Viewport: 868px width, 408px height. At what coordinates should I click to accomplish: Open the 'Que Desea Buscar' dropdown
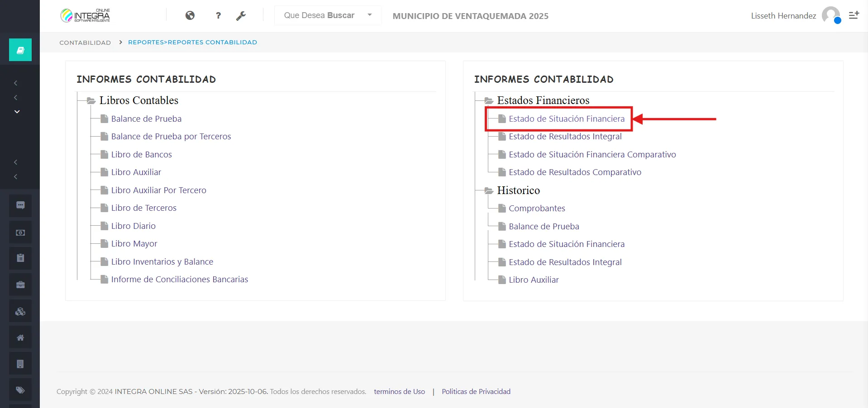click(x=328, y=15)
